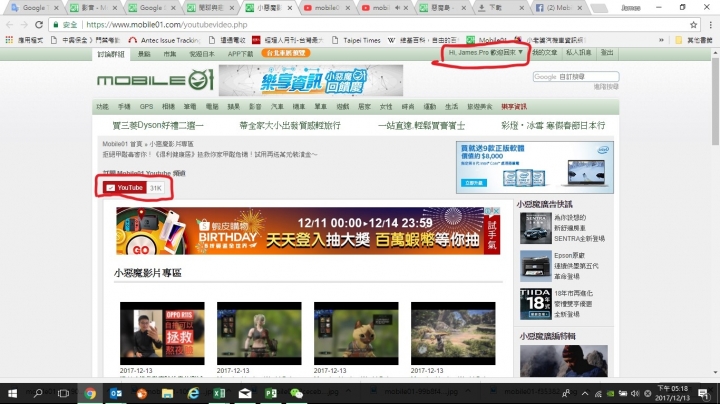This screenshot has height=404, width=720.
Task: Click Chrome icon in the taskbar
Action: point(90,393)
